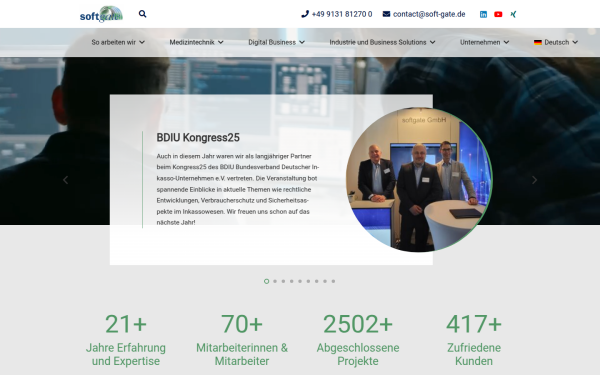The image size is (600, 375).
Task: Open the YouTube channel icon
Action: coord(498,15)
